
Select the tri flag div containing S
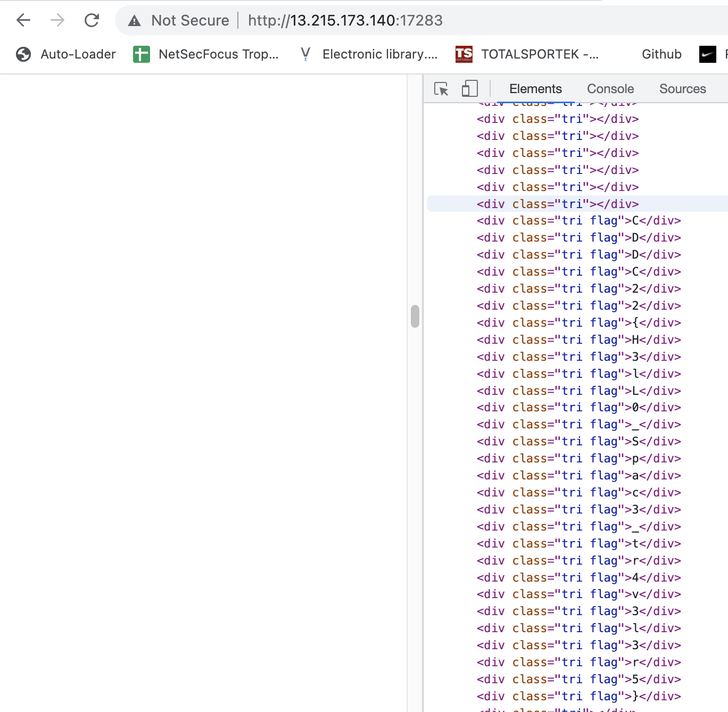tap(579, 441)
